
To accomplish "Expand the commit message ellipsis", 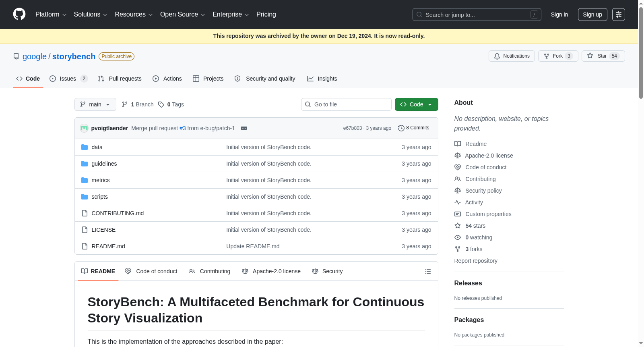I will click(x=244, y=128).
